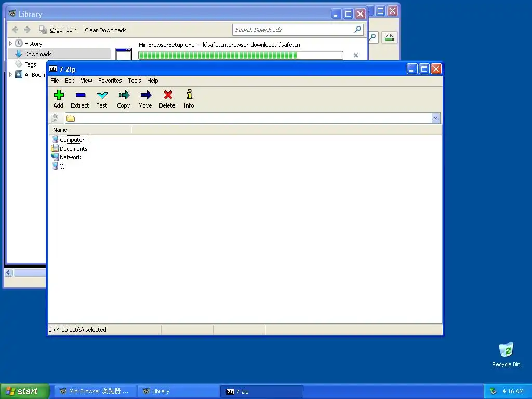The width and height of the screenshot is (532, 399).
Task: Click the Back arrow in Library window
Action: pos(15,30)
